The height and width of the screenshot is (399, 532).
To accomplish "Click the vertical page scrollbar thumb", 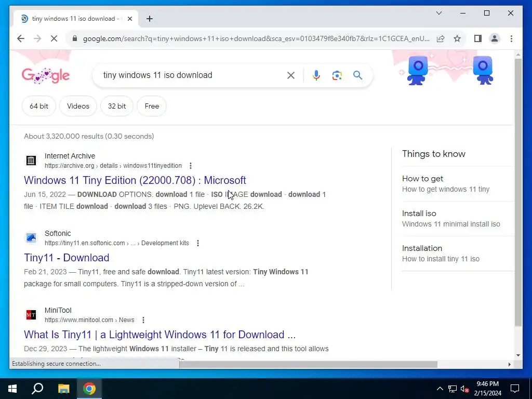I will (x=518, y=193).
